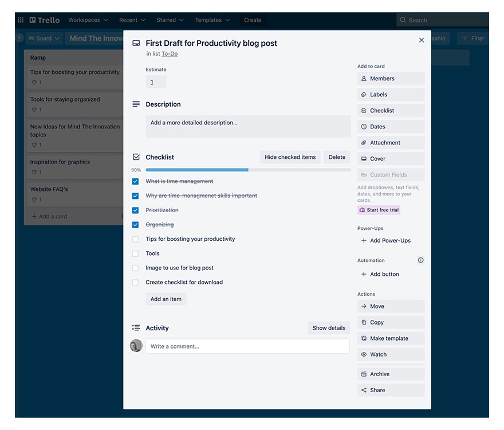Screen dimensions: 504x430
Task: Open Dates via the clock icon
Action: (x=364, y=127)
